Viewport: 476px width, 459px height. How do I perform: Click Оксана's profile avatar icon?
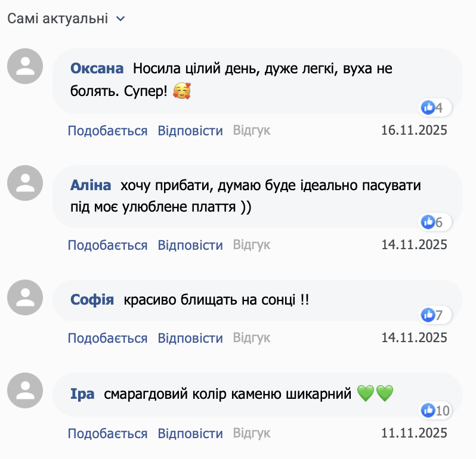point(25,67)
